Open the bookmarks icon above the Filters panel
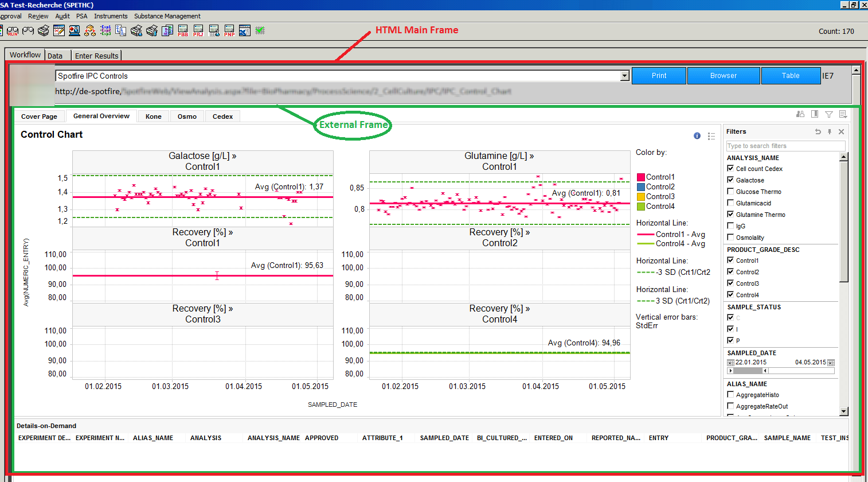868x482 pixels. pos(815,114)
